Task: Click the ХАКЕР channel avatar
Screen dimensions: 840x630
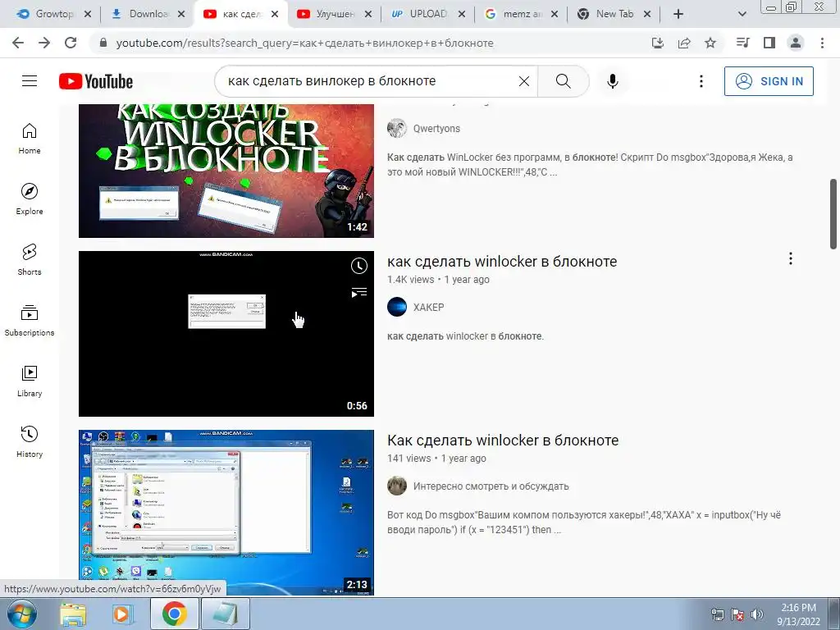Action: 397,307
